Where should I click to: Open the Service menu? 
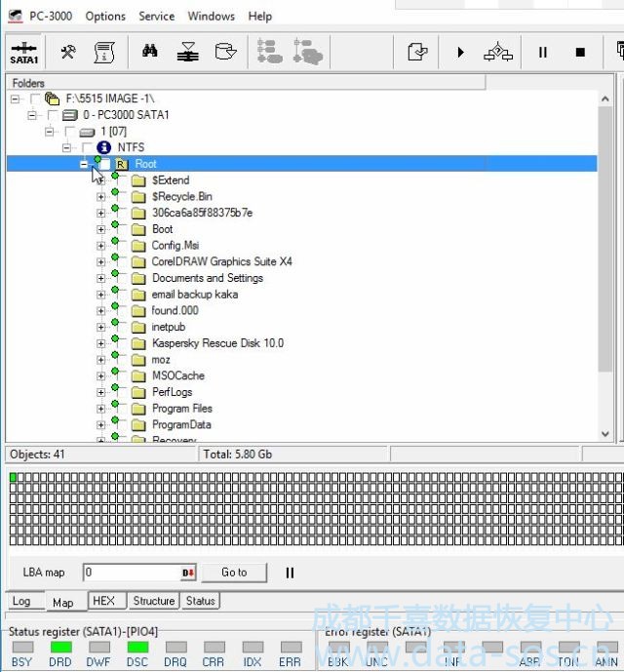point(156,17)
